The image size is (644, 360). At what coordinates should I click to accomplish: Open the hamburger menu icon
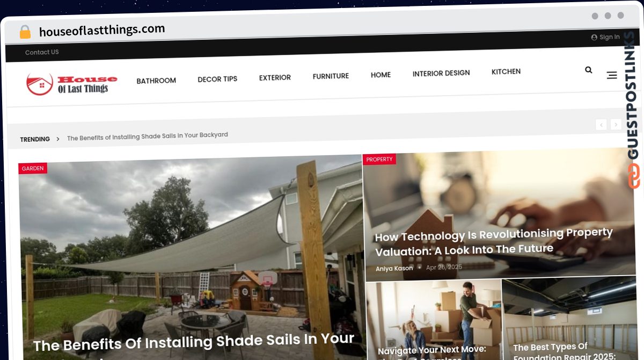coord(612,75)
